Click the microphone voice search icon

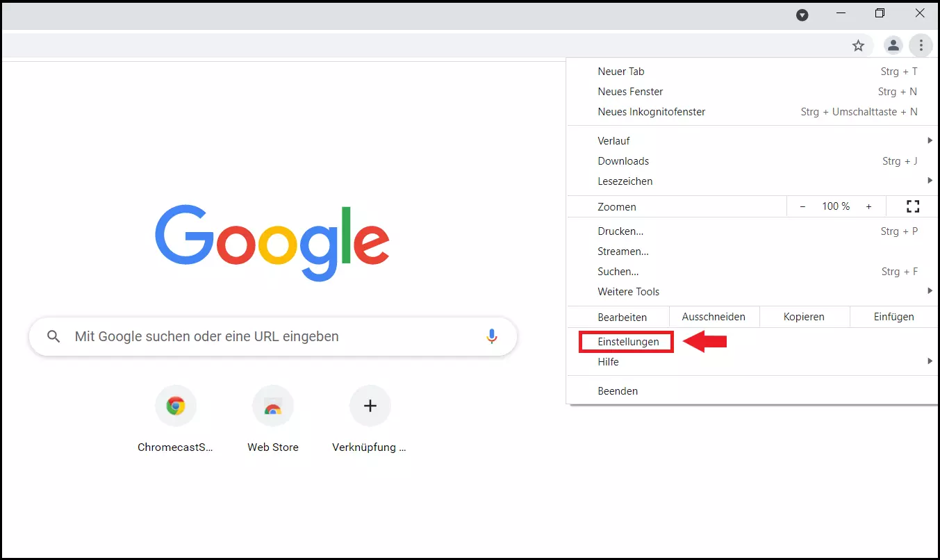click(x=492, y=336)
